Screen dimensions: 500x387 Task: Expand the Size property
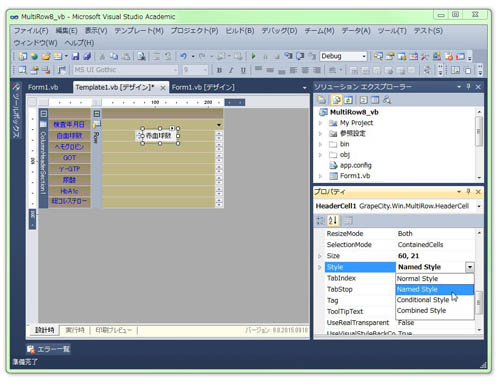click(320, 256)
